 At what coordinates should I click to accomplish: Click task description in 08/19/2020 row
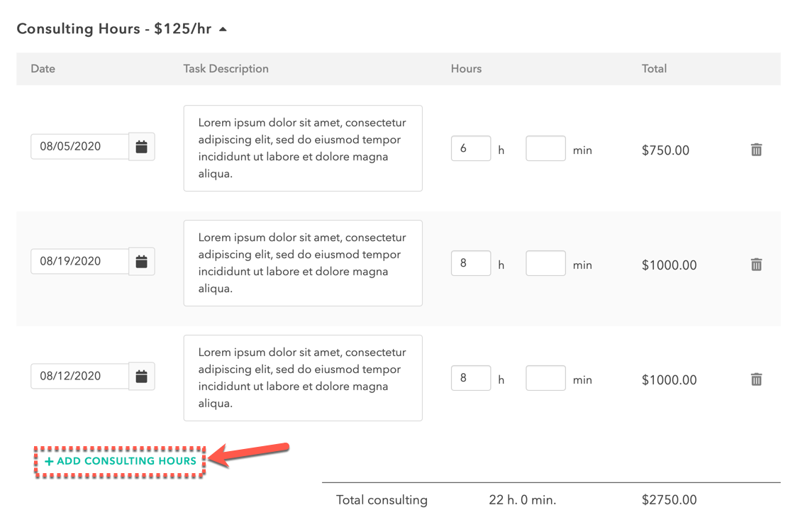[303, 263]
